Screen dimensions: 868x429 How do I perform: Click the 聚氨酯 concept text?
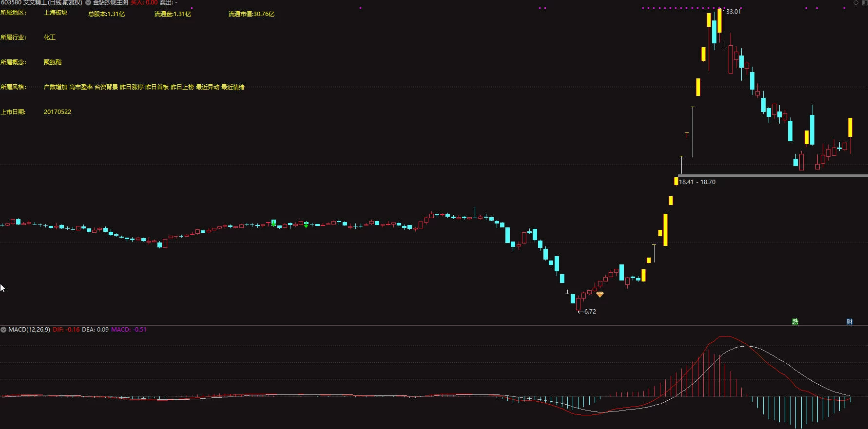coord(53,62)
